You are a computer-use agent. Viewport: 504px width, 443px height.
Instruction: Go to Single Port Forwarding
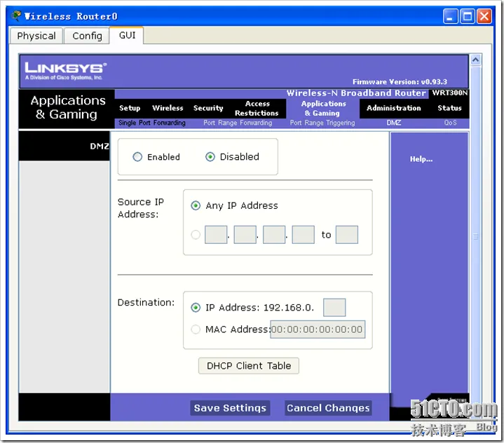click(x=151, y=123)
